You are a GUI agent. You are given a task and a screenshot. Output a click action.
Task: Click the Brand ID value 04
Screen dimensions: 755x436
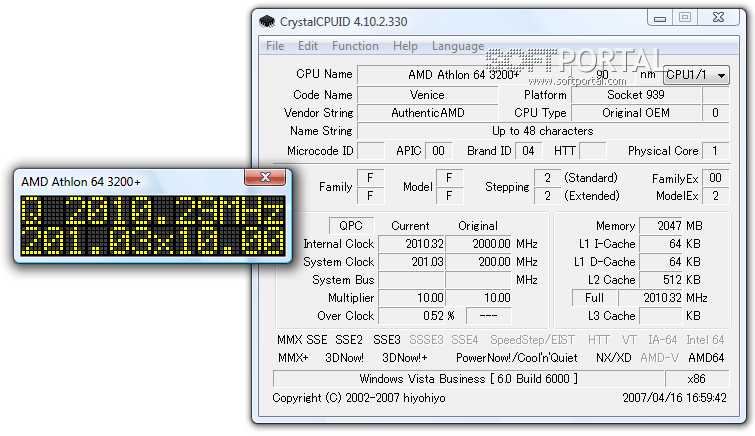(528, 151)
